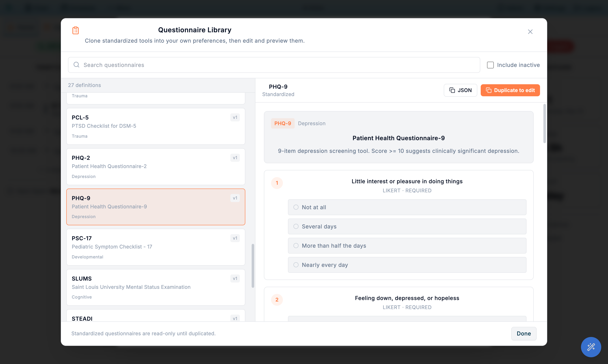This screenshot has height=364, width=608.
Task: Close the Questionnaire Library dialog
Action: pos(530,32)
